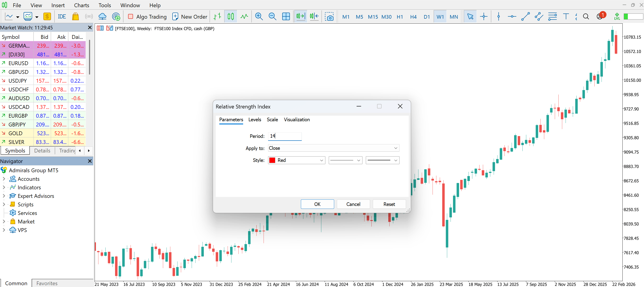644x287 pixels.
Task: Switch chart to MN timeframe
Action: click(454, 17)
